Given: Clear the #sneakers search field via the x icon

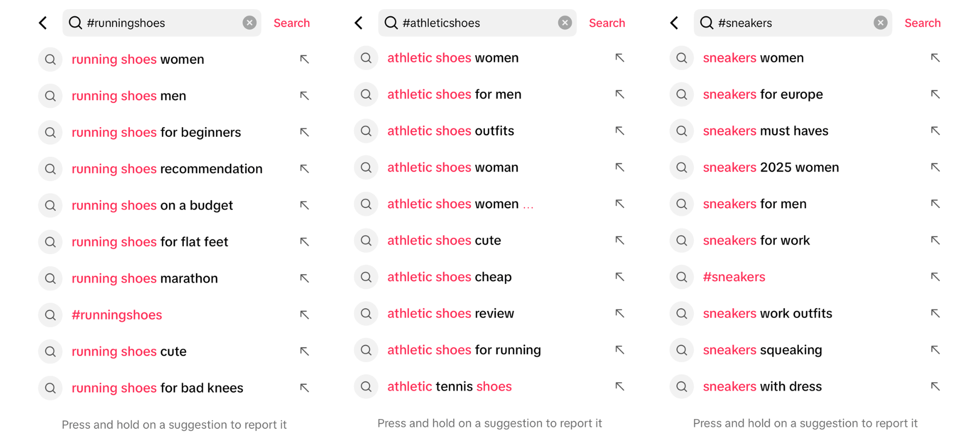Looking at the screenshot, I should (x=880, y=22).
